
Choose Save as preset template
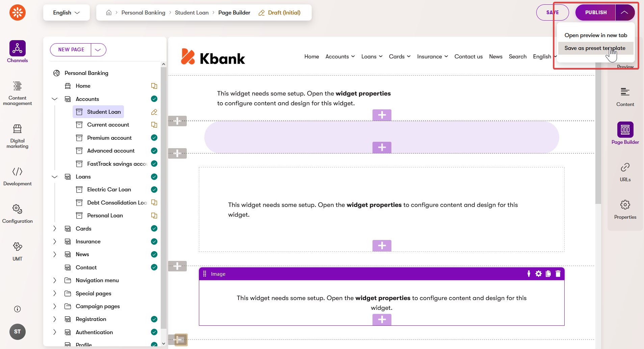point(594,48)
